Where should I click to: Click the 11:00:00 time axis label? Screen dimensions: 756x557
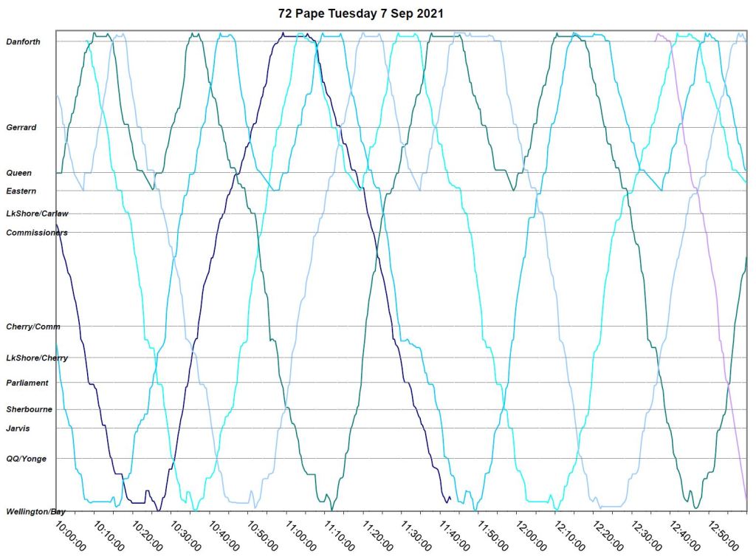pos(302,535)
